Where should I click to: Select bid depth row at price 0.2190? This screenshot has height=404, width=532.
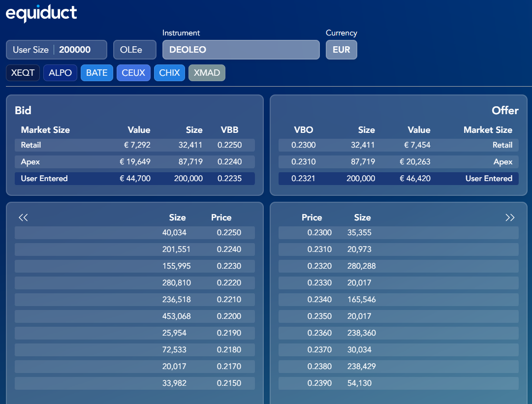tap(135, 333)
